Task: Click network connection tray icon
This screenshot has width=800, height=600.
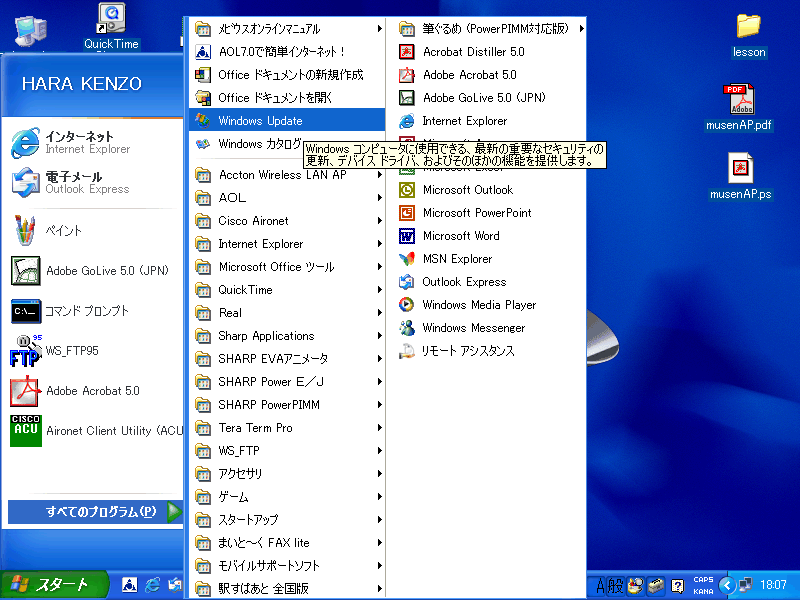Action: (x=745, y=585)
